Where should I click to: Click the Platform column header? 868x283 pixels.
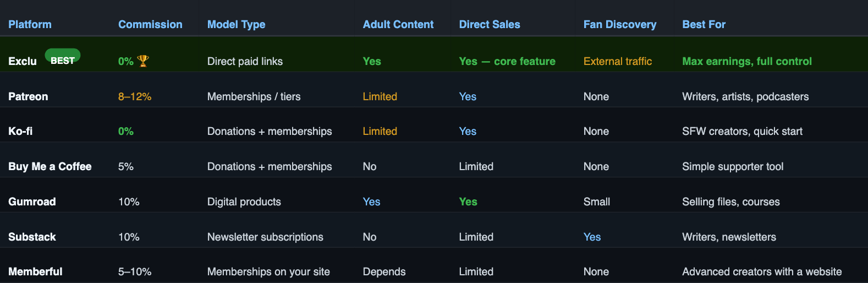tap(30, 24)
